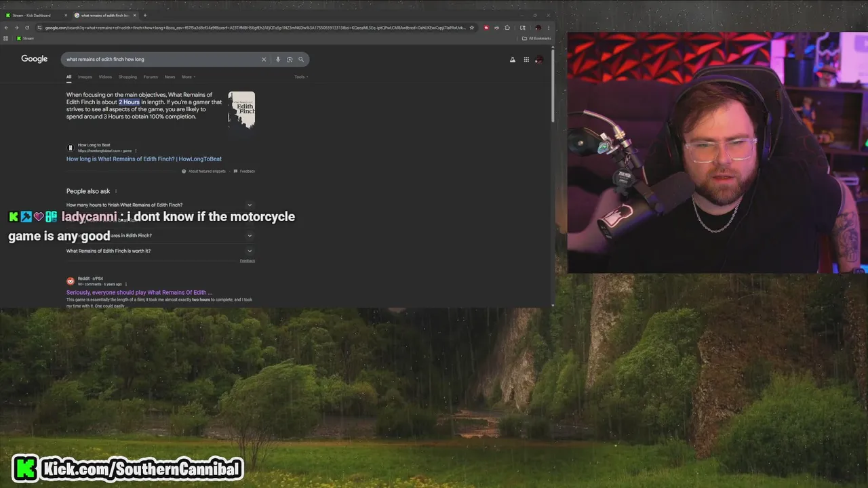Open People also ask three-dot menu
Image resolution: width=868 pixels, height=488 pixels.
tap(116, 191)
